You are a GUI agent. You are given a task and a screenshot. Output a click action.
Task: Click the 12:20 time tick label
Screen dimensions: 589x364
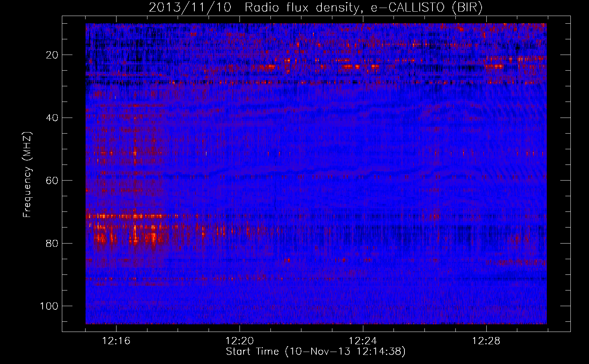[240, 341]
